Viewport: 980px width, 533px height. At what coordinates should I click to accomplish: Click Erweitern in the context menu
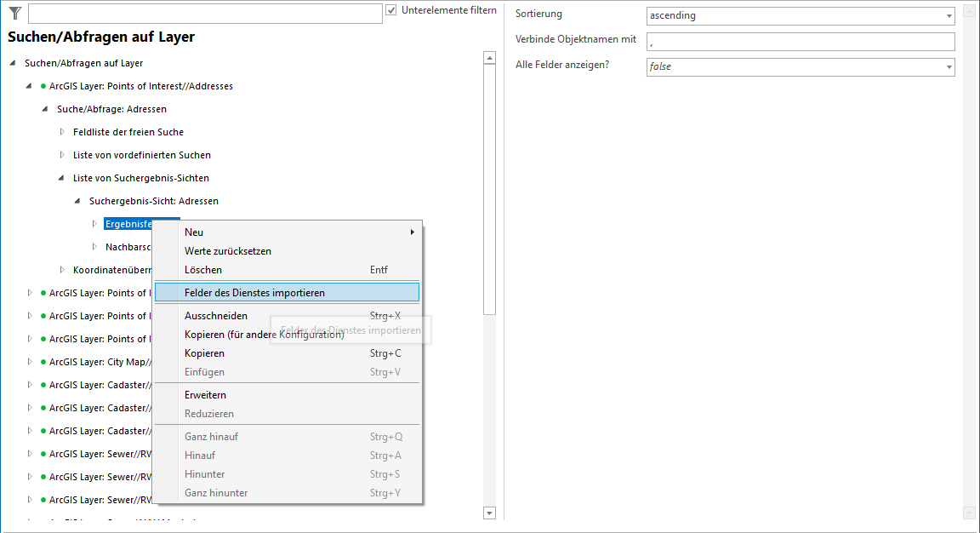[205, 395]
